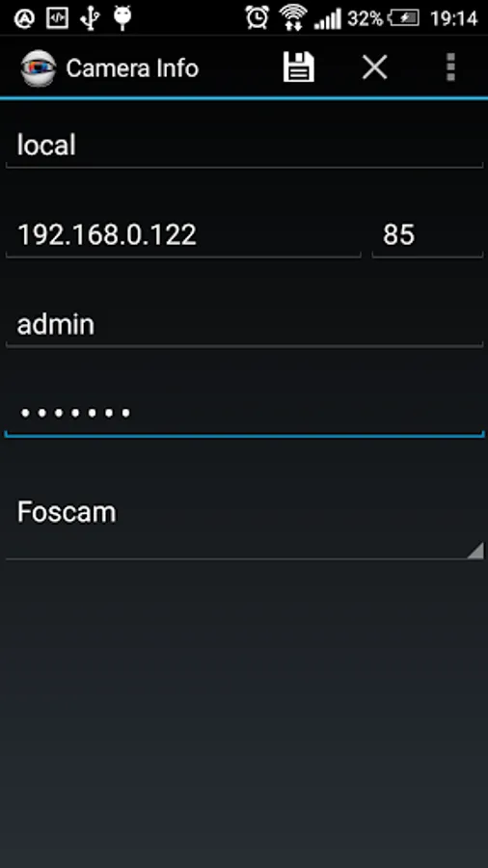Tap the battery charging indicator icon
This screenshot has height=868, width=488.
[x=406, y=18]
